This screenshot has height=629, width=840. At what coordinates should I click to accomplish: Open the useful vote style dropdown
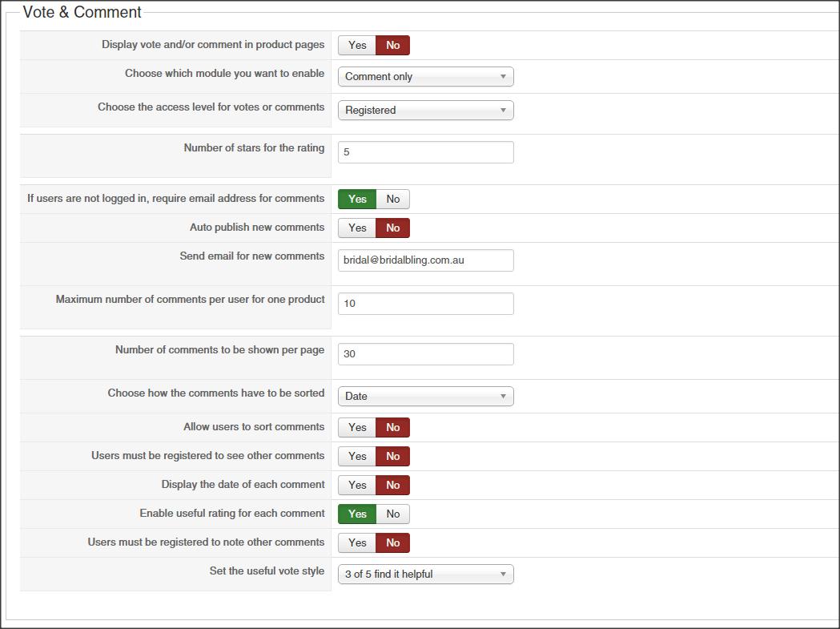pos(425,575)
